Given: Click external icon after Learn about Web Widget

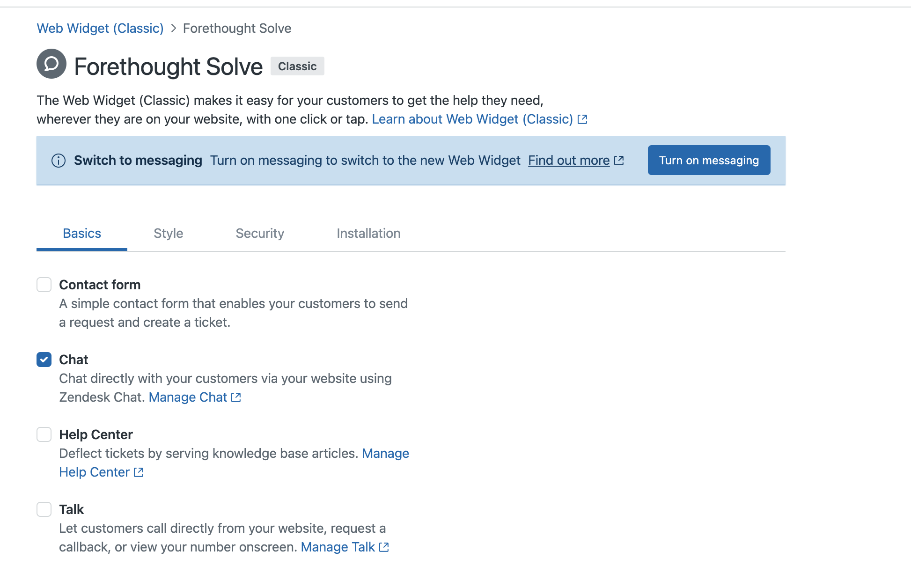Looking at the screenshot, I should tap(582, 119).
